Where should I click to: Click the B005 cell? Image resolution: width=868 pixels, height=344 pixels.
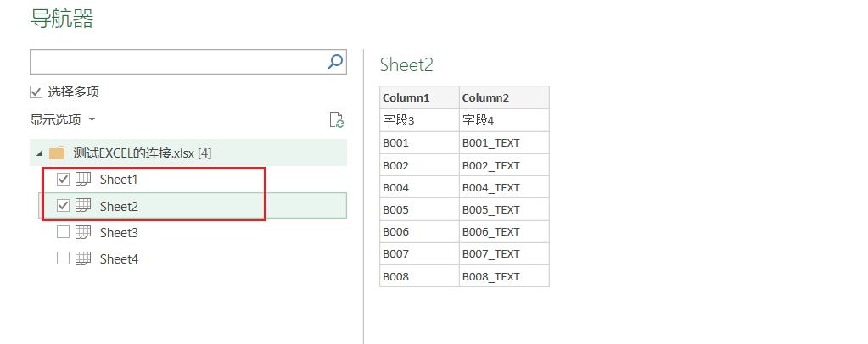420,209
